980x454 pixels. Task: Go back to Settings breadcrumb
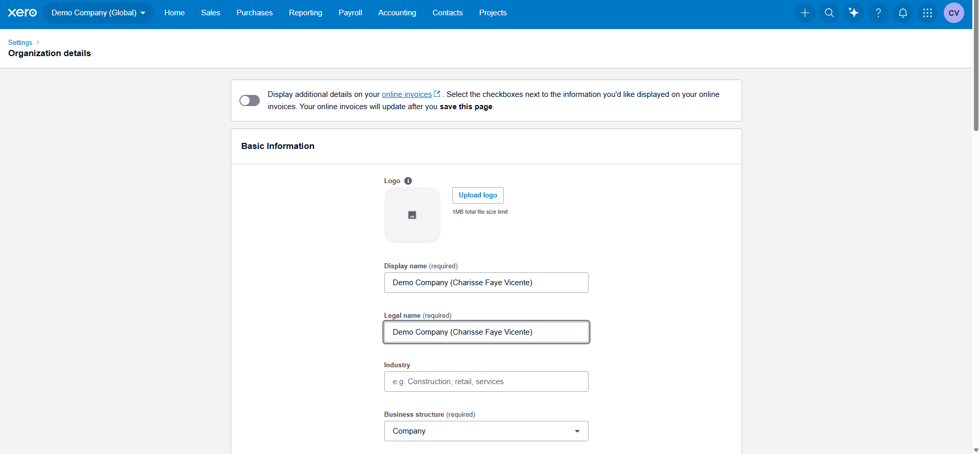(20, 42)
